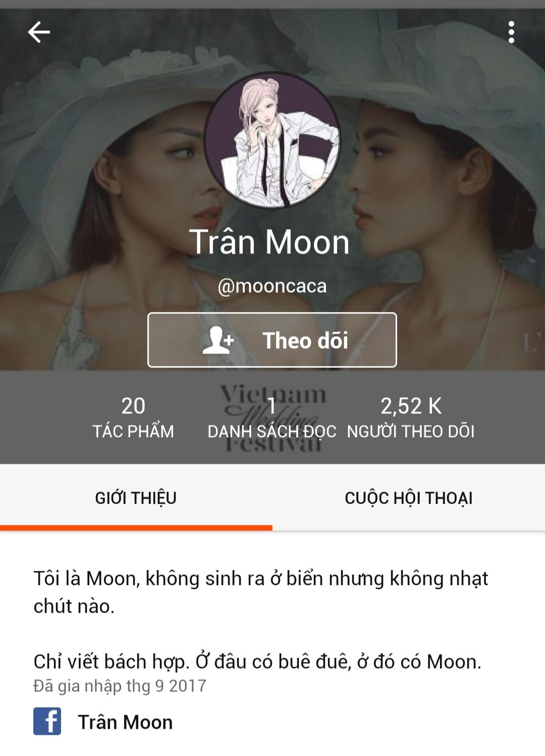This screenshot has width=545, height=756.
Task: Go back using the arrow icon
Action: click(x=39, y=33)
